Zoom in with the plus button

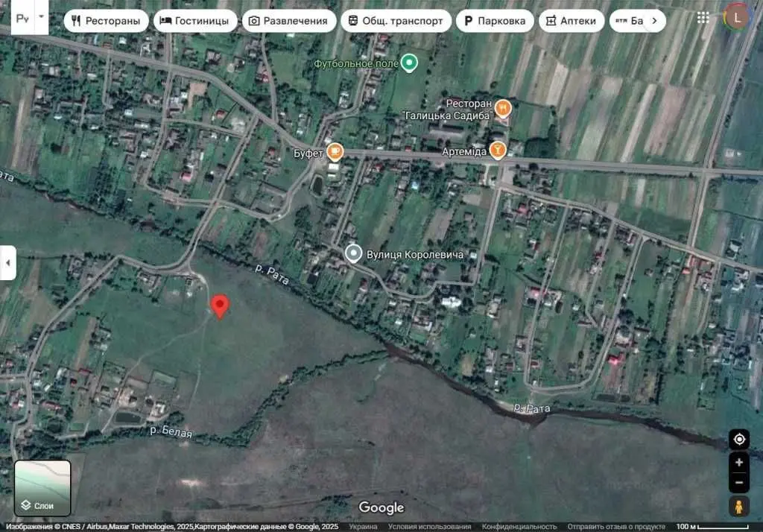(739, 463)
